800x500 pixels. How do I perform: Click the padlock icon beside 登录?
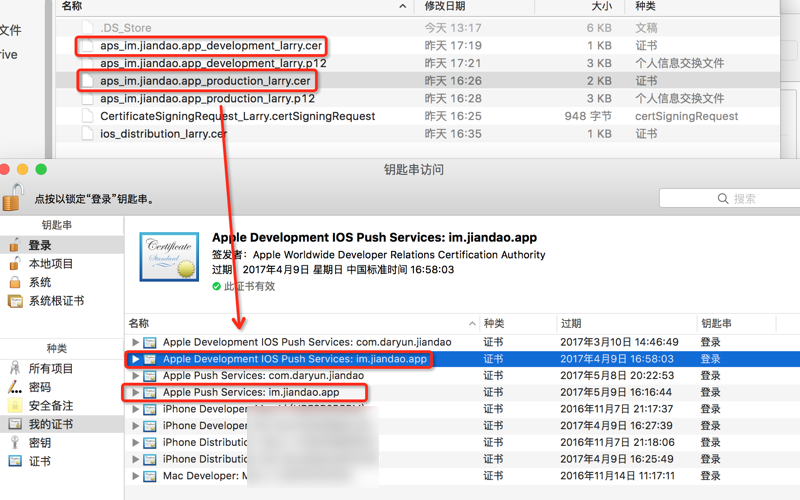click(x=15, y=245)
